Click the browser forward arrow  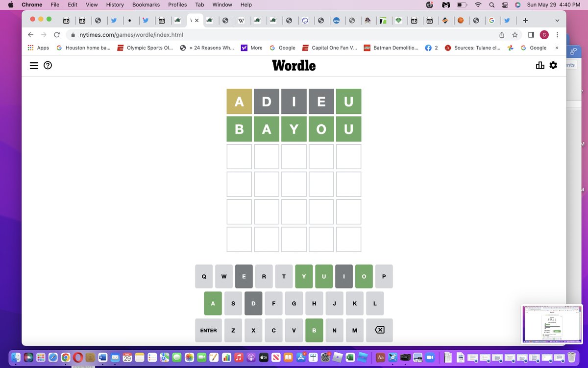tap(44, 35)
